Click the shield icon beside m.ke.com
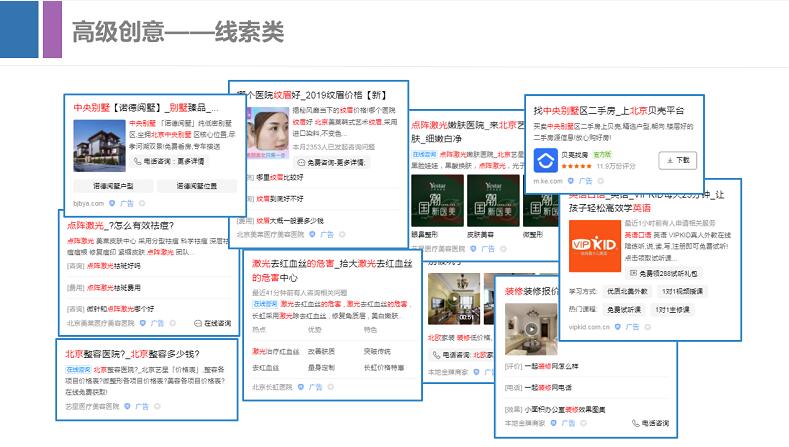Screen dimensions: 789x447 [x=572, y=182]
